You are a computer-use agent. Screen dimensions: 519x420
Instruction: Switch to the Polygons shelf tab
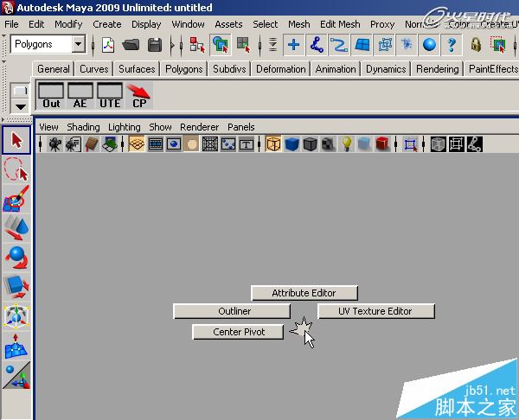[x=183, y=69]
